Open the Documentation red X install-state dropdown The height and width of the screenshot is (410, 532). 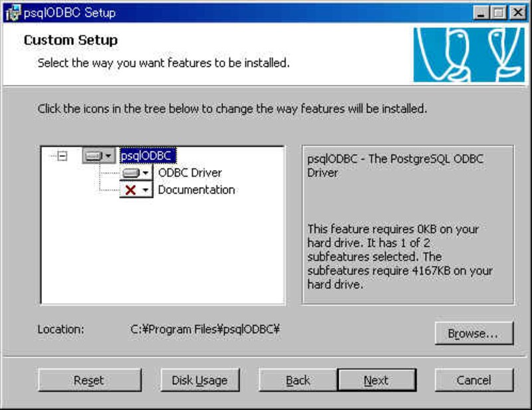tap(136, 189)
